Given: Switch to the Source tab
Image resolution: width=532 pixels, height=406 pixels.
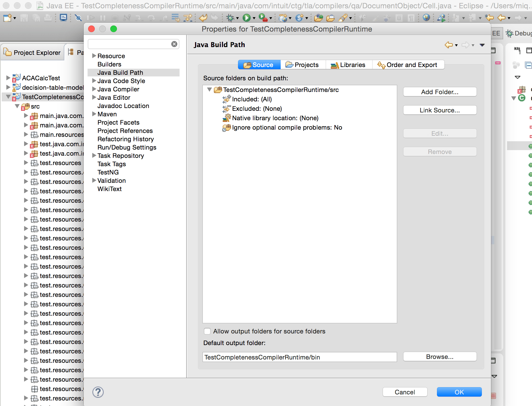Looking at the screenshot, I should click(259, 65).
